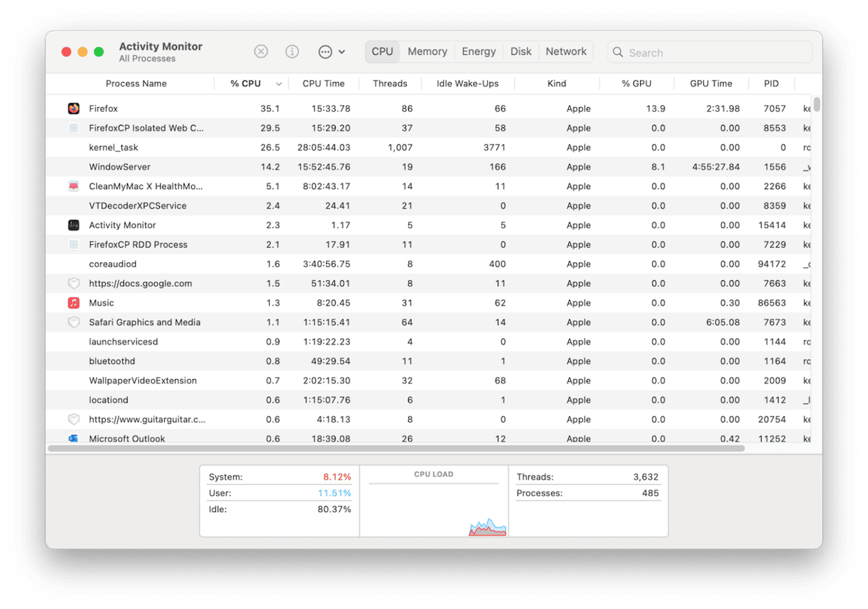Viewport: 868px width, 609px height.
Task: Open process info with the (i) icon
Action: (292, 51)
